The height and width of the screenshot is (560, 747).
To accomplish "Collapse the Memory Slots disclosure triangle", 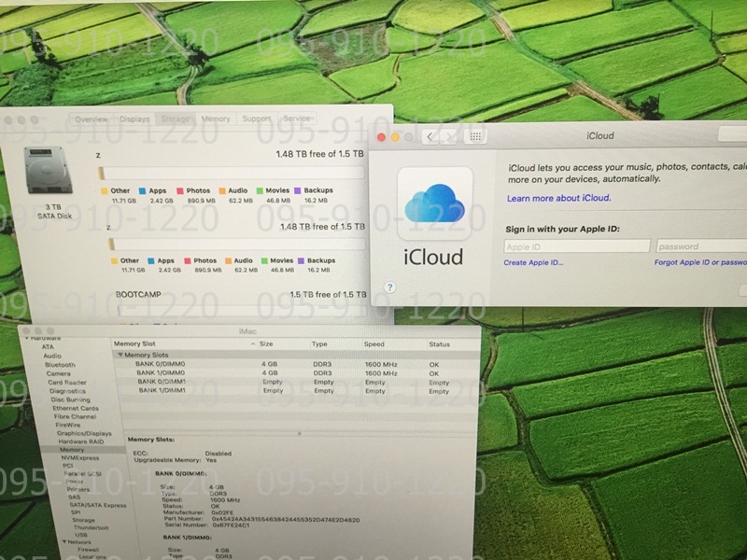I will tap(120, 355).
